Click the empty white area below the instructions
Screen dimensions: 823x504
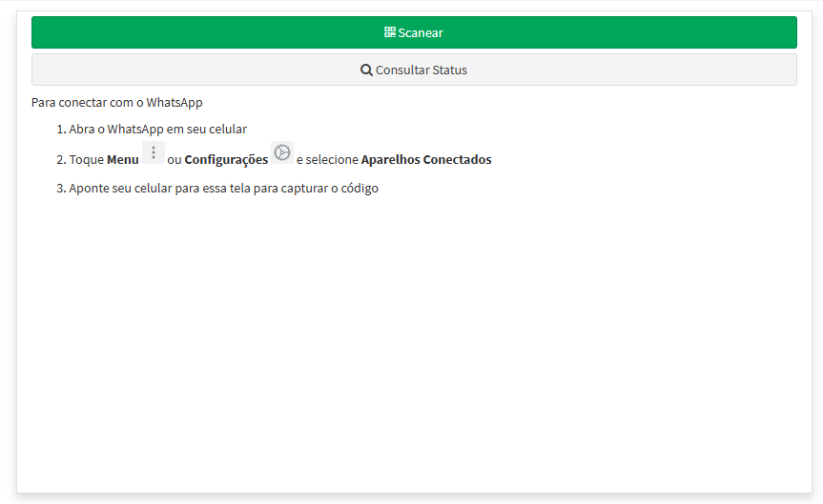414,343
